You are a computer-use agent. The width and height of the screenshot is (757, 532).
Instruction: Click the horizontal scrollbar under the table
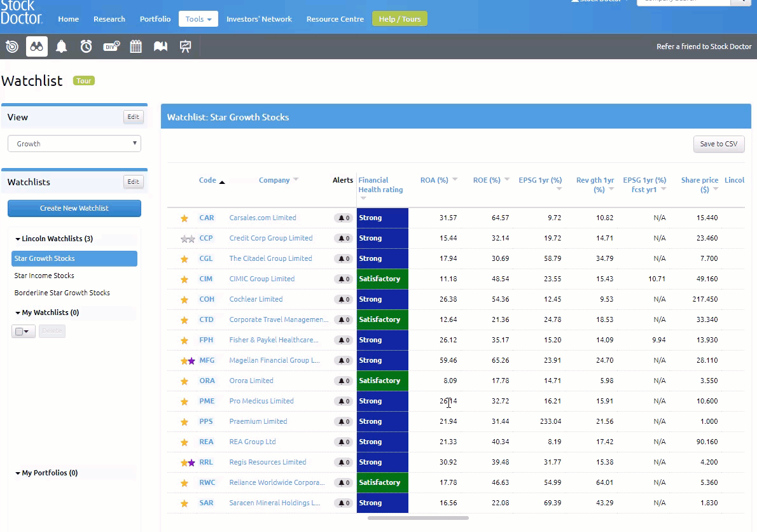coord(418,518)
